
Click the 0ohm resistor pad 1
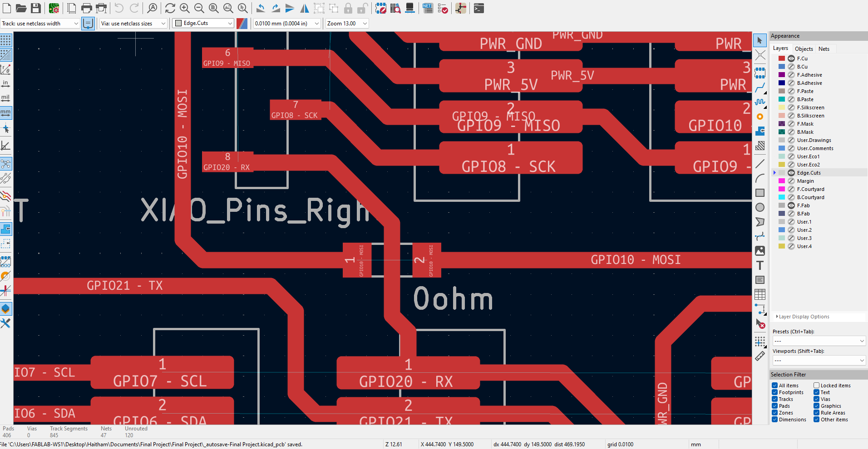[x=357, y=260]
